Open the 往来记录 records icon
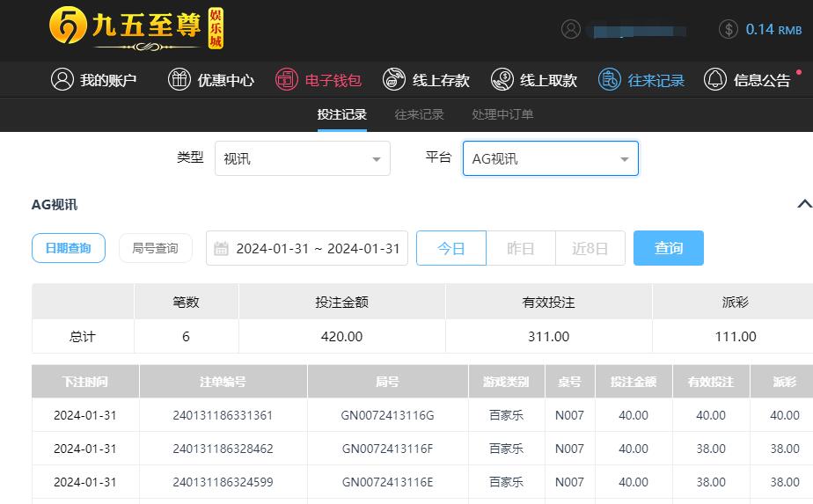813x504 pixels. click(x=610, y=79)
